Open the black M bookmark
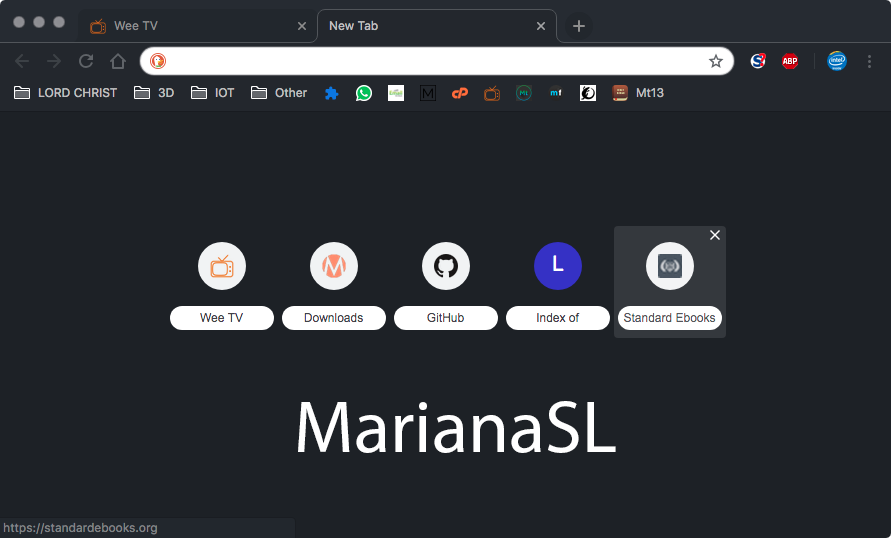This screenshot has width=891, height=538. coord(428,93)
